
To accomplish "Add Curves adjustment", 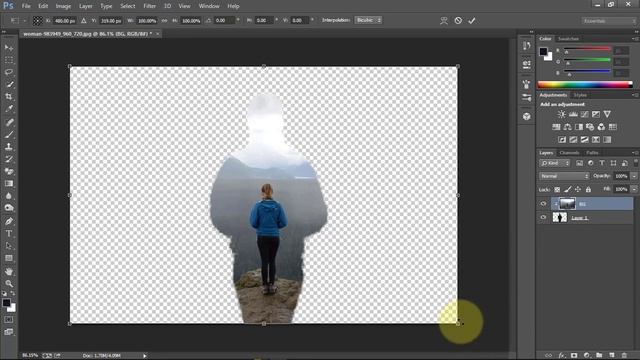I will pos(584,114).
